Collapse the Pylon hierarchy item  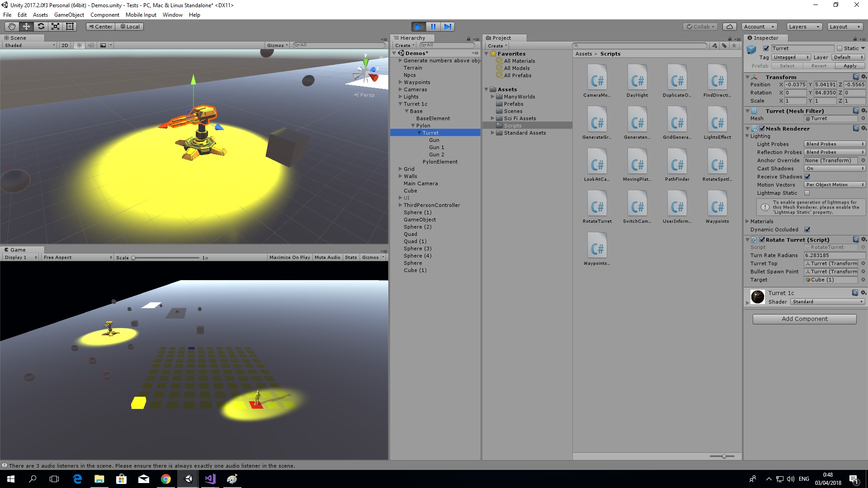[x=413, y=126]
